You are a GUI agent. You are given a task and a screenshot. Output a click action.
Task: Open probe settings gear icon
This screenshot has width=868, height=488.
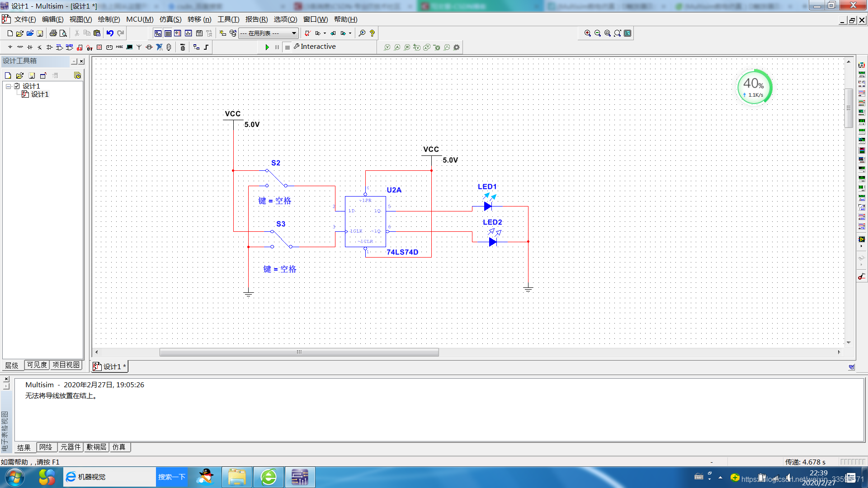[x=457, y=47]
